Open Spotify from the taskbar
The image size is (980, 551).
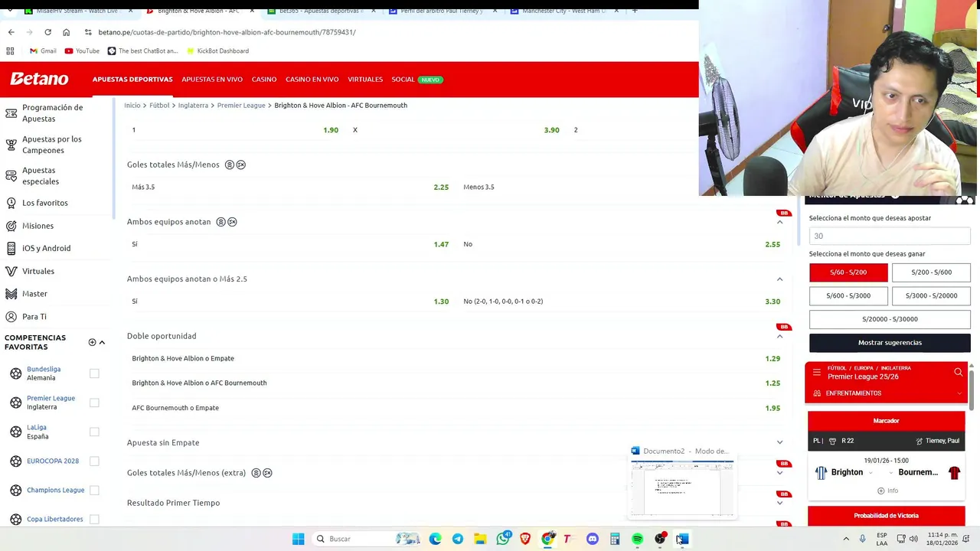point(637,539)
